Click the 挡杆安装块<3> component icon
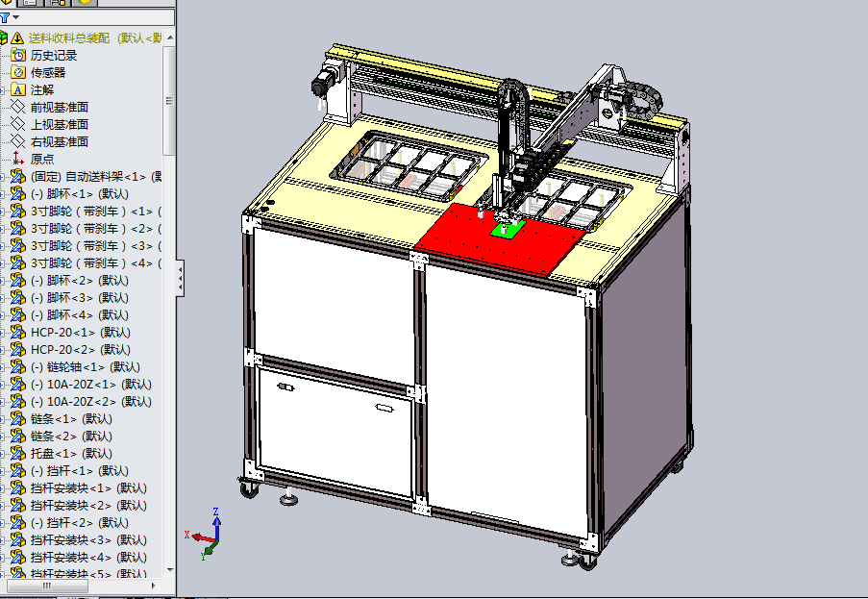Image resolution: width=868 pixels, height=599 pixels. pos(18,539)
